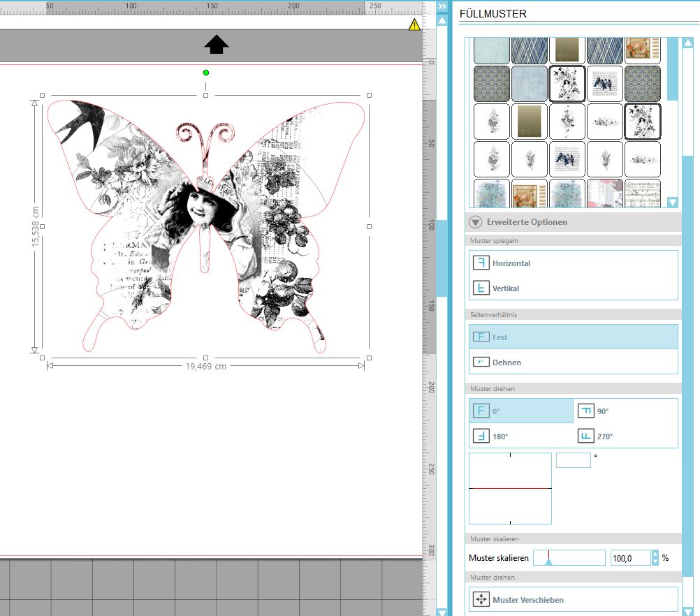Click the canvas scrollbar's bottom down arrow
This screenshot has width=700, height=616.
(442, 612)
